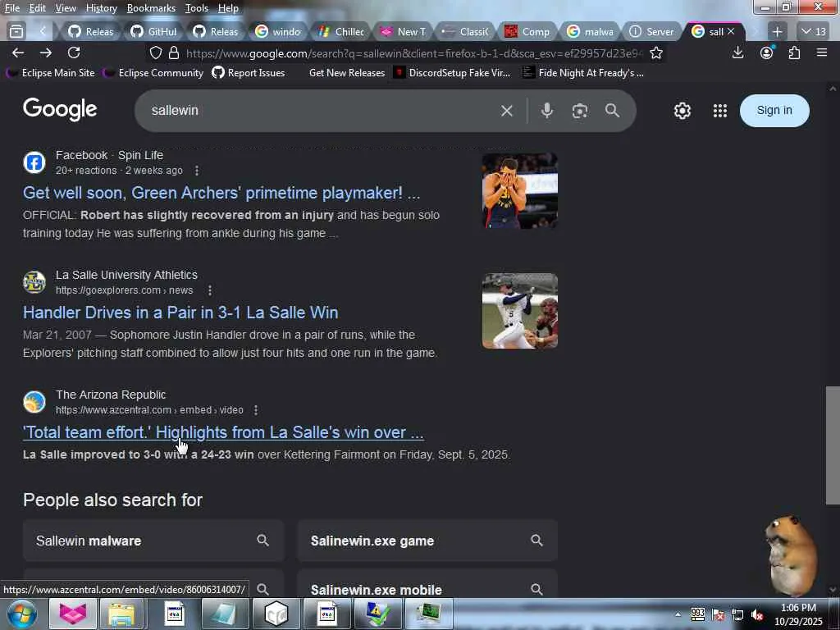The width and height of the screenshot is (840, 630).
Task: Open the Edit menu
Action: tap(37, 8)
